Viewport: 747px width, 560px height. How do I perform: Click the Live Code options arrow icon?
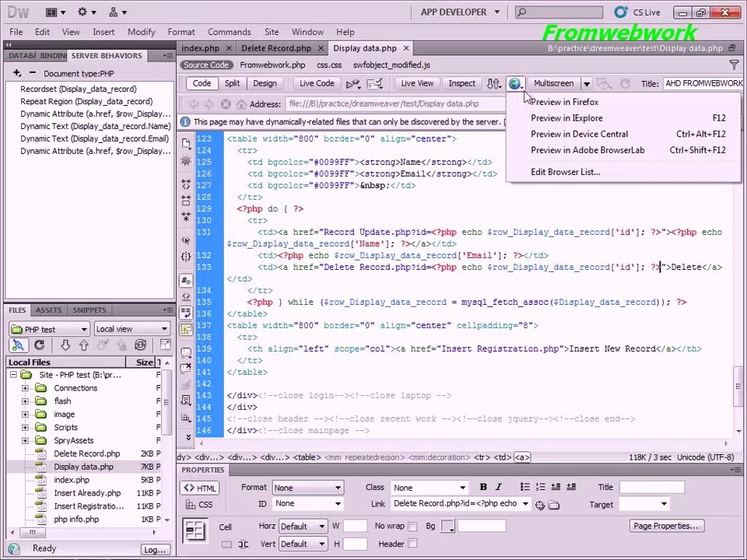pos(353,84)
